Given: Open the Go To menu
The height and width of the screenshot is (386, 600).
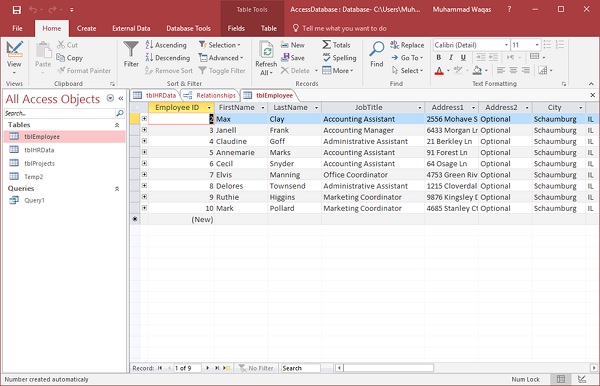Looking at the screenshot, I should click(x=407, y=58).
